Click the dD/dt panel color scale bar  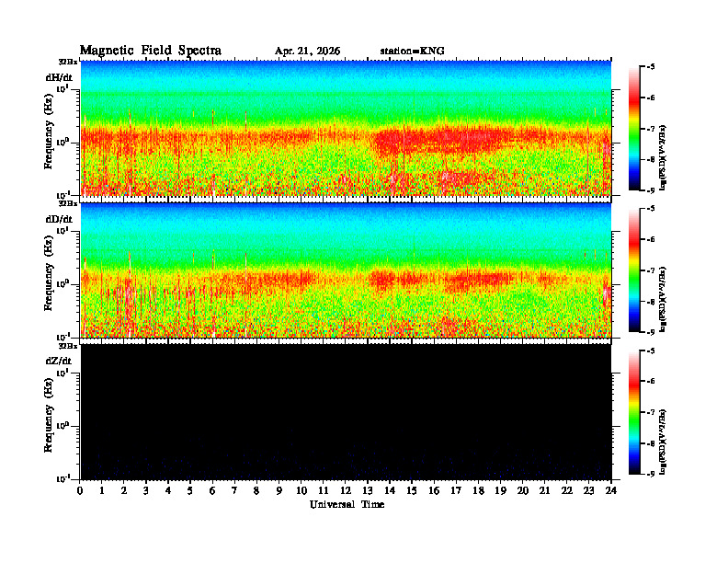(x=634, y=270)
